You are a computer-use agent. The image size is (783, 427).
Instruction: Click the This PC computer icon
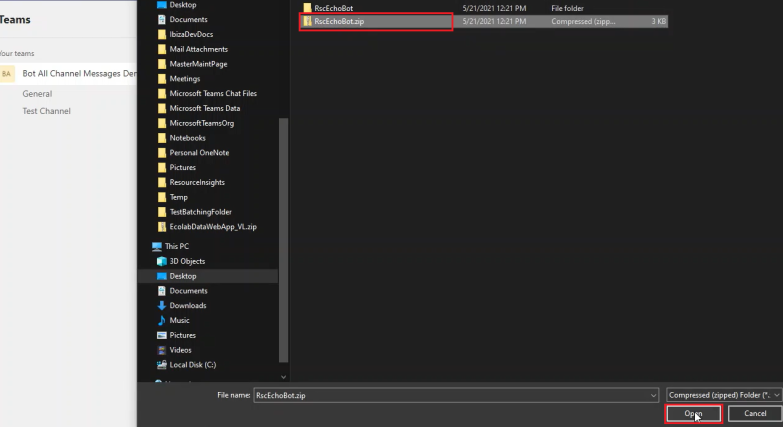(x=157, y=246)
